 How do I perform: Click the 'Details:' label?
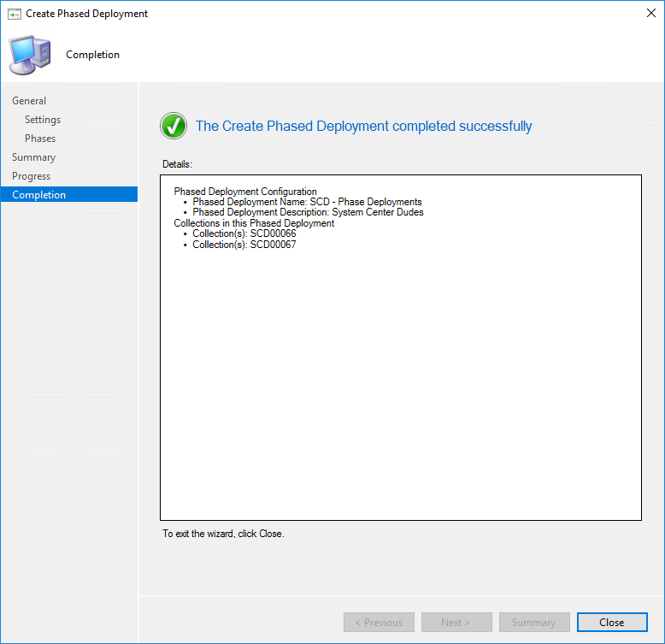[x=177, y=164]
